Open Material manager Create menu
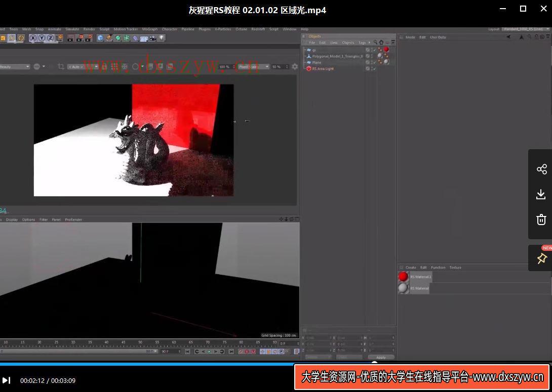This screenshot has height=392, width=552. click(411, 267)
